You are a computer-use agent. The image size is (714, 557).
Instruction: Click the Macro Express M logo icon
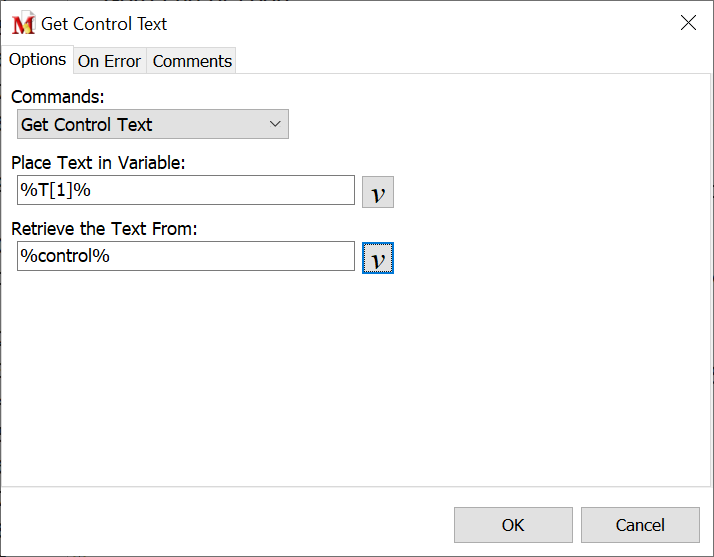pos(23,24)
